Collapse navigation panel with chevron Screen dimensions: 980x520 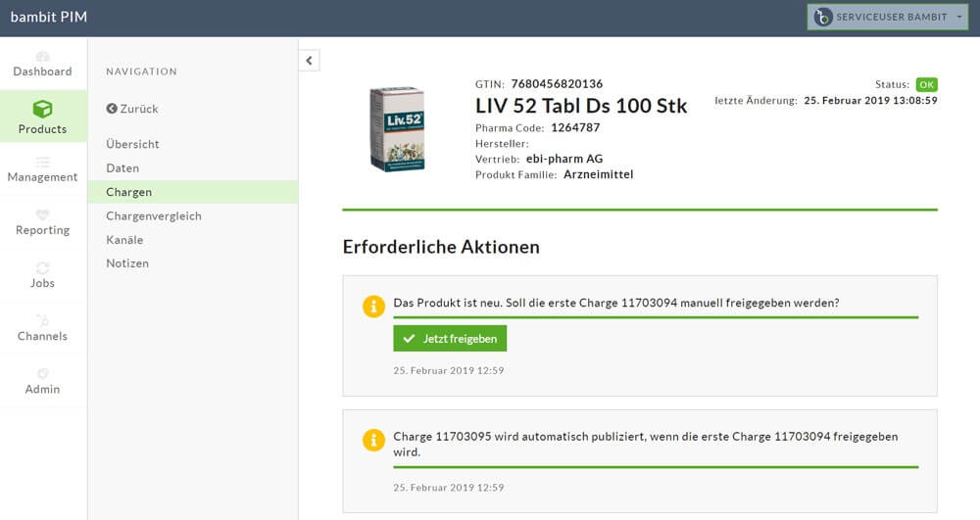tap(310, 61)
